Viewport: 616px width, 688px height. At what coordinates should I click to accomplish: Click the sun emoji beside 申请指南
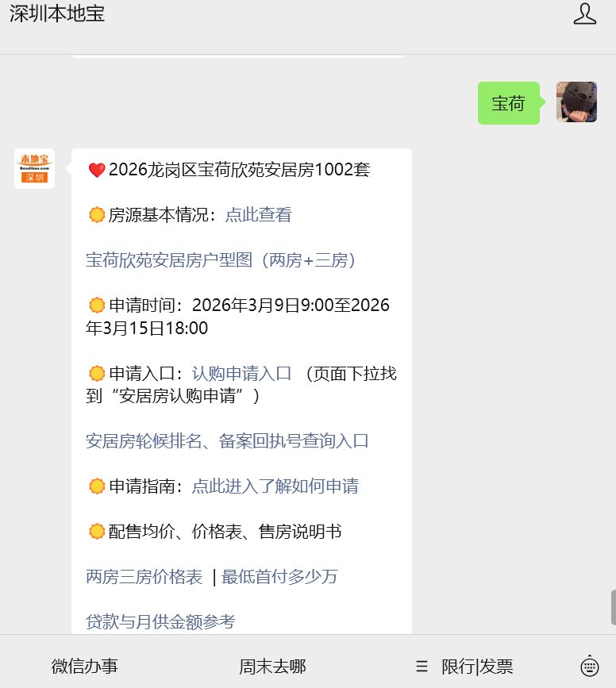(x=97, y=486)
